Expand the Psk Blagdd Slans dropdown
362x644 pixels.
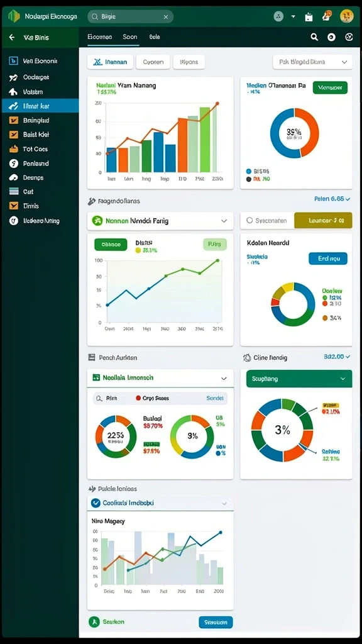(x=313, y=62)
